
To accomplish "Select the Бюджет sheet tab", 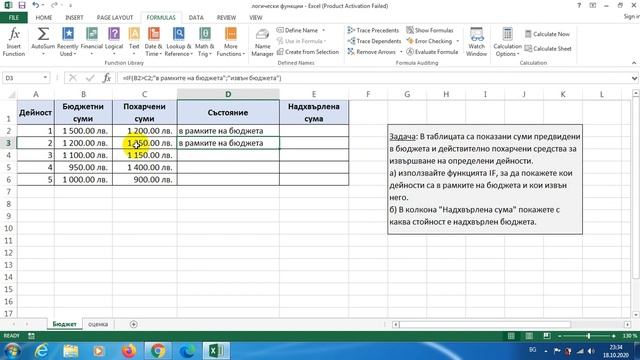I will click(64, 324).
